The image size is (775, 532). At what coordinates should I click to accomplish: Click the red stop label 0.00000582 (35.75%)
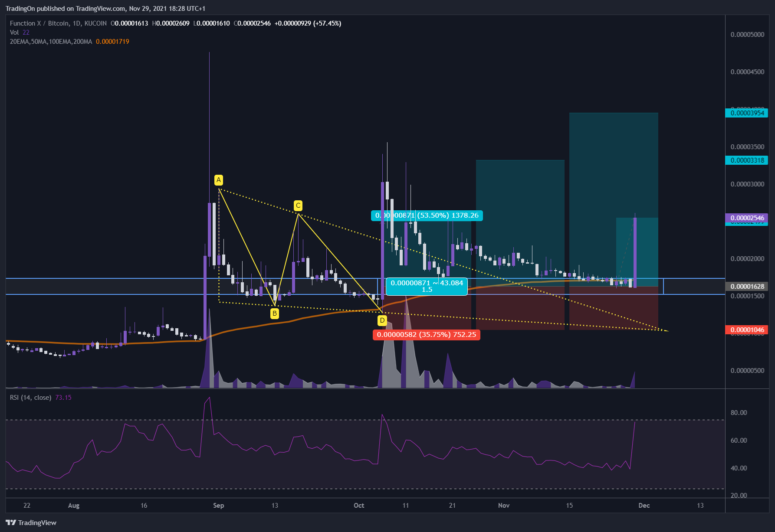point(427,335)
